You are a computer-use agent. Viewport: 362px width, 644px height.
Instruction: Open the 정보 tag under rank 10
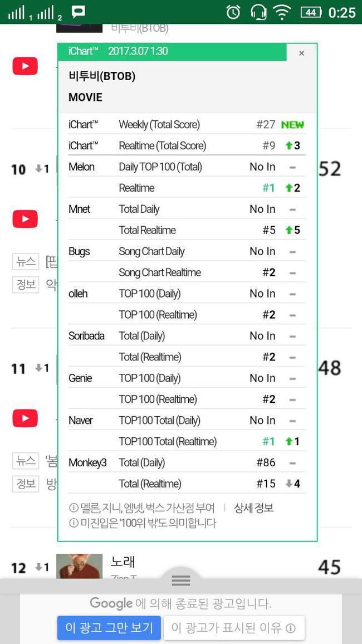click(26, 285)
